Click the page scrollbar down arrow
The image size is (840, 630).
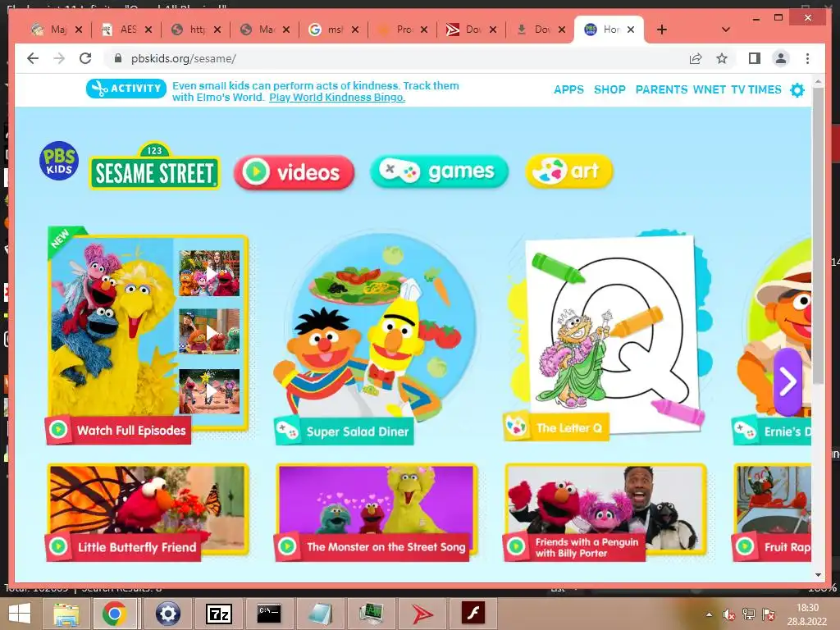click(818, 575)
